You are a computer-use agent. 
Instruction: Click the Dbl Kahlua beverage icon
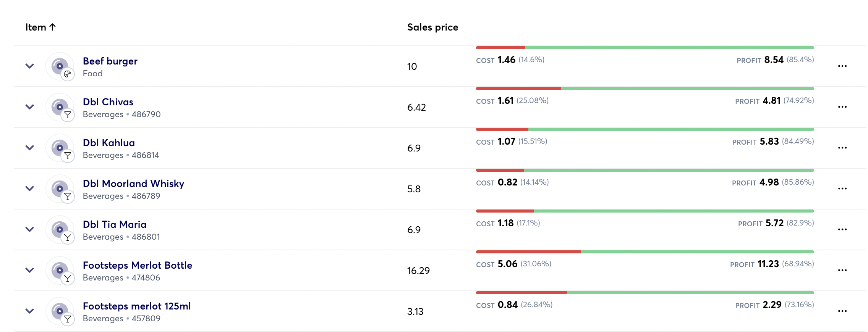60,148
